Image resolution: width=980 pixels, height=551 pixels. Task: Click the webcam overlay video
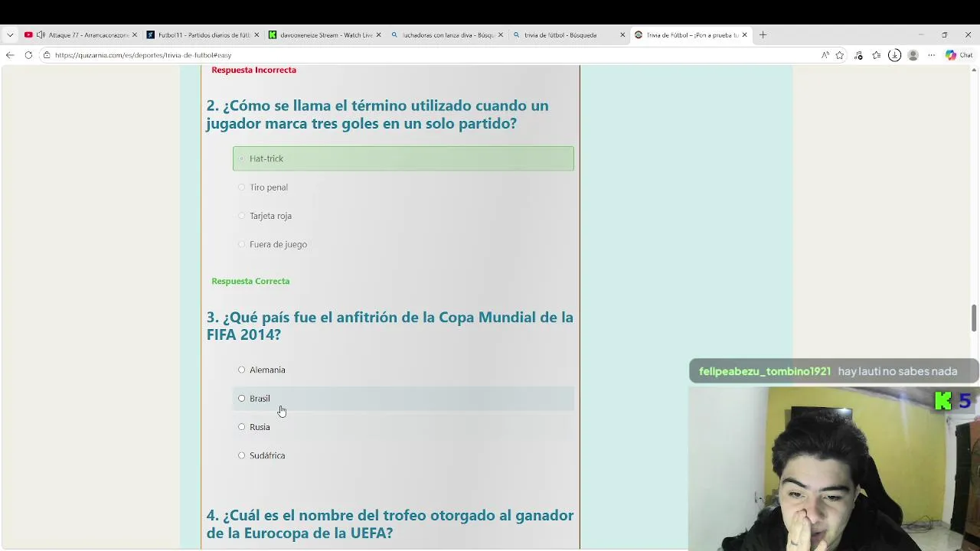click(834, 468)
